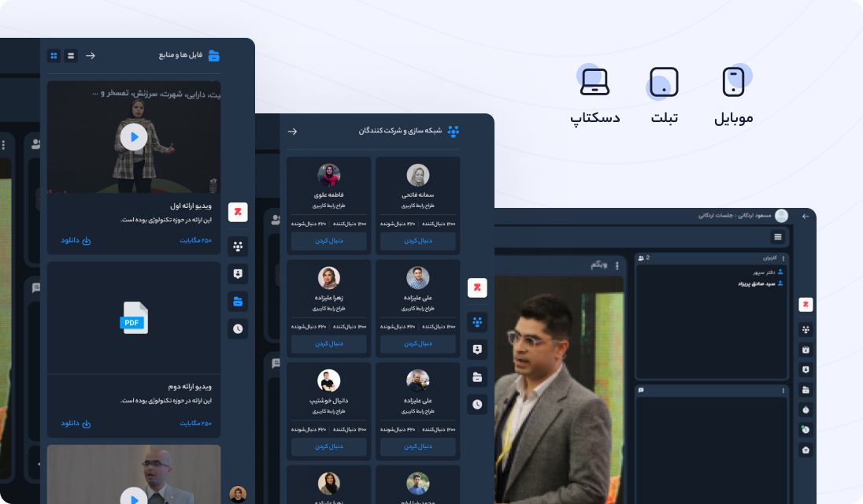
Task: Click red logo in meeting window sidebar
Action: (x=806, y=304)
